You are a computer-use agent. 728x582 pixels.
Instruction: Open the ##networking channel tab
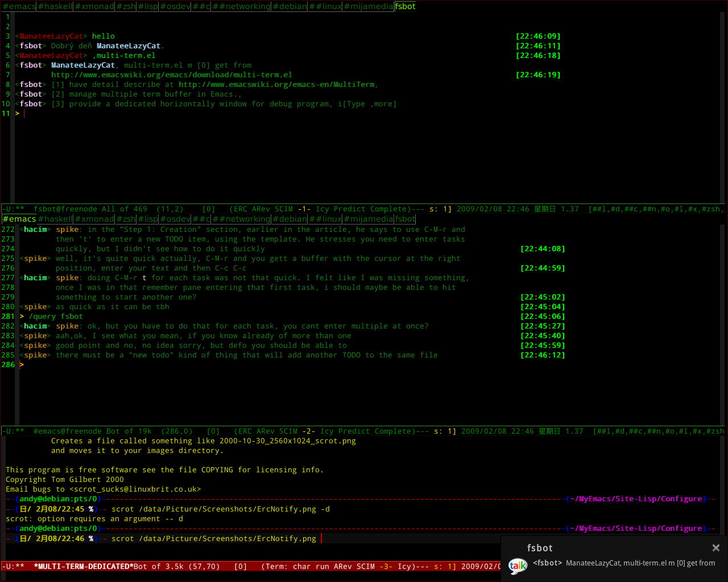[242, 6]
